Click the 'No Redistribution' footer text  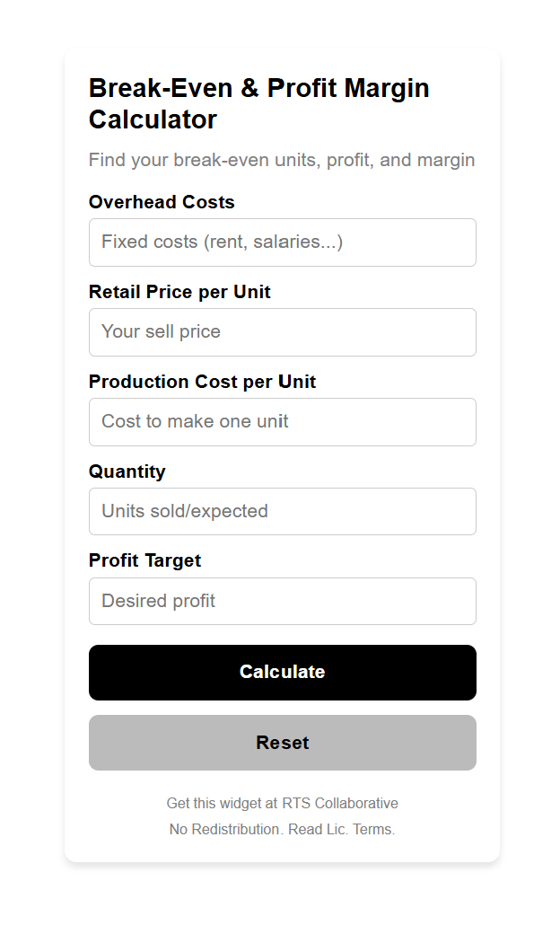tap(223, 829)
